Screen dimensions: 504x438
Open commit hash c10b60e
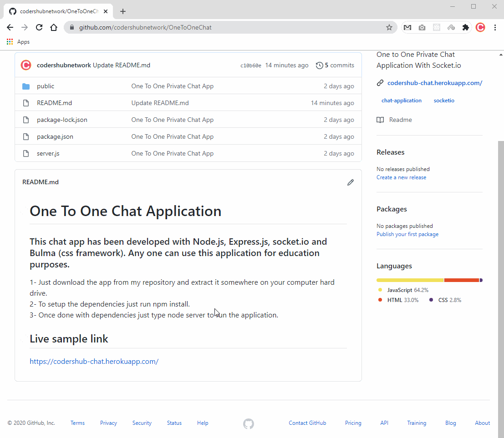[x=251, y=65]
